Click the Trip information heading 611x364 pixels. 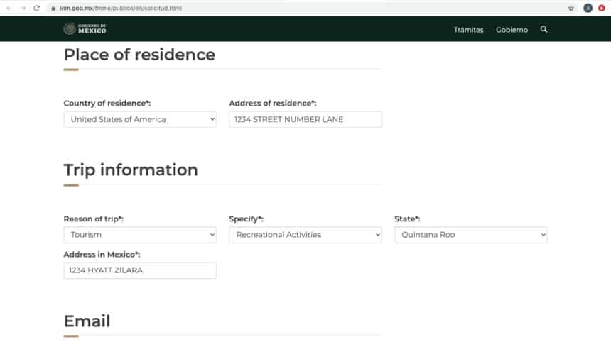(x=131, y=170)
